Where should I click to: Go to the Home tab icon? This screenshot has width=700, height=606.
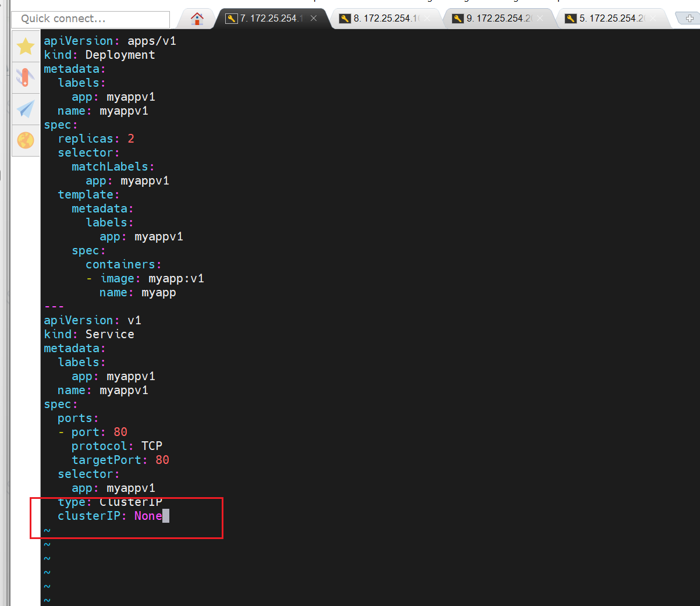[x=197, y=19]
